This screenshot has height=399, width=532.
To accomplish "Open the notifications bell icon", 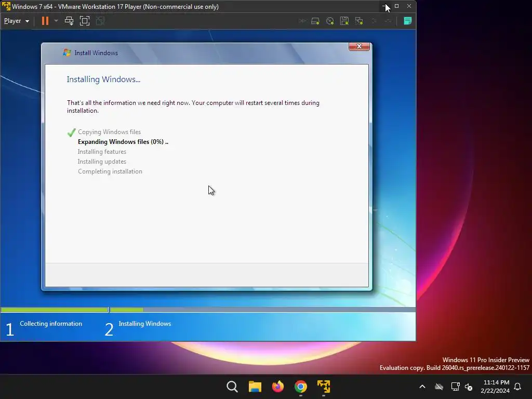I will (518, 387).
